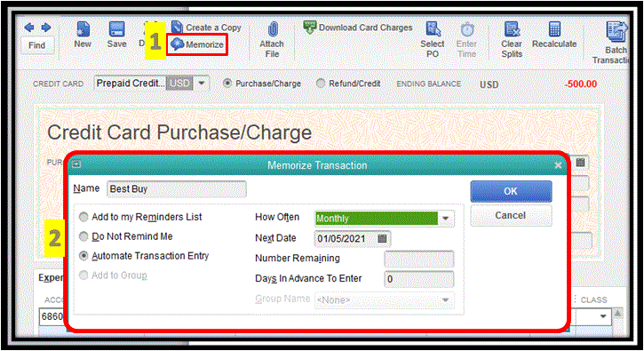Close the Memorize Transaction dialog
This screenshot has width=644, height=351.
558,165
